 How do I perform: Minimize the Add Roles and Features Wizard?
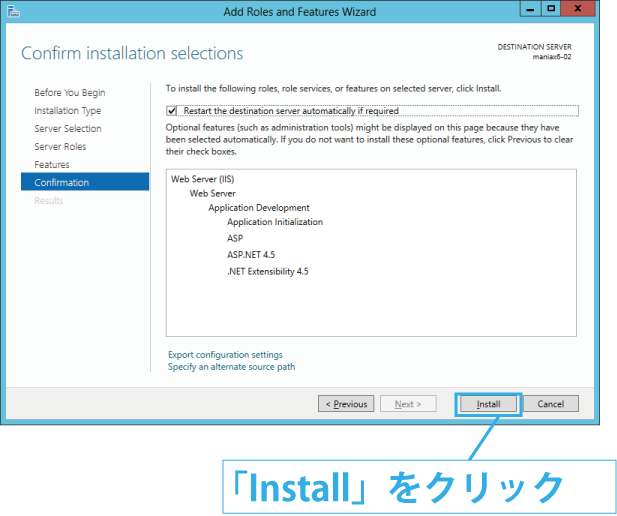click(x=530, y=9)
